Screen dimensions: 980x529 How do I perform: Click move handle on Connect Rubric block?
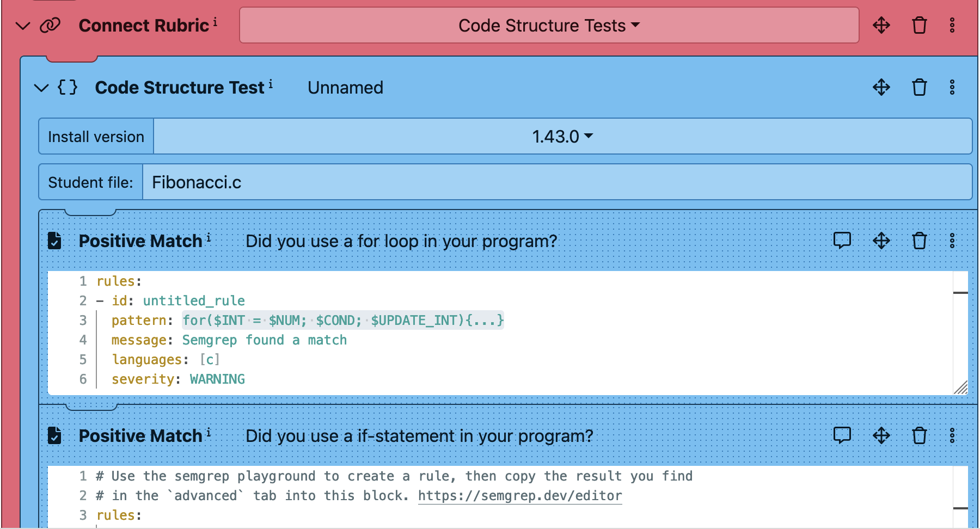click(x=881, y=26)
